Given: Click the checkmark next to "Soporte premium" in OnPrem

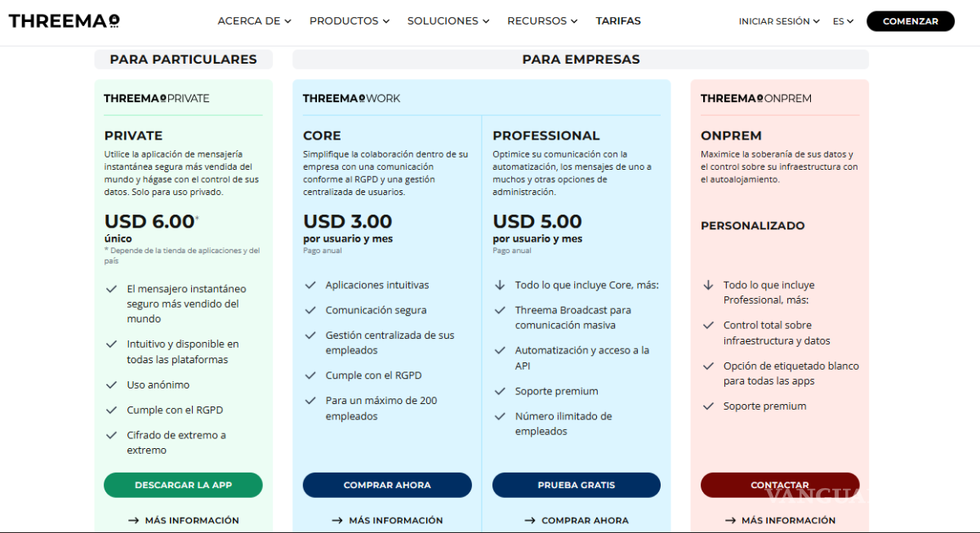Looking at the screenshot, I should click(x=707, y=405).
